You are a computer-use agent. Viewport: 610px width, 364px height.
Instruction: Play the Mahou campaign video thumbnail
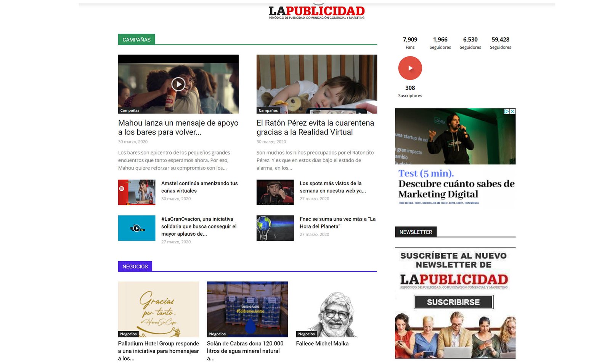tap(178, 84)
